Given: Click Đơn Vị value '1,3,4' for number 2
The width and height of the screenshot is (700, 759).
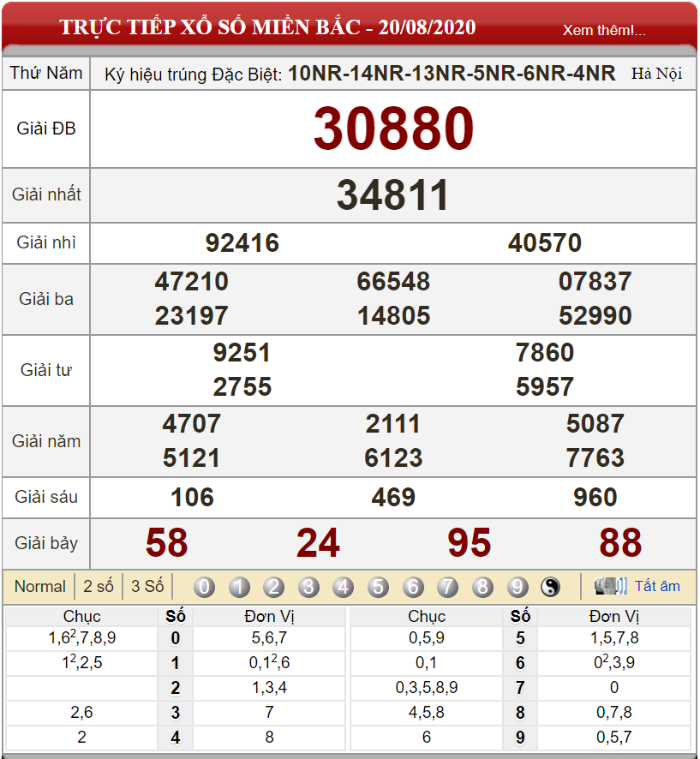Looking at the screenshot, I should coord(269,687).
